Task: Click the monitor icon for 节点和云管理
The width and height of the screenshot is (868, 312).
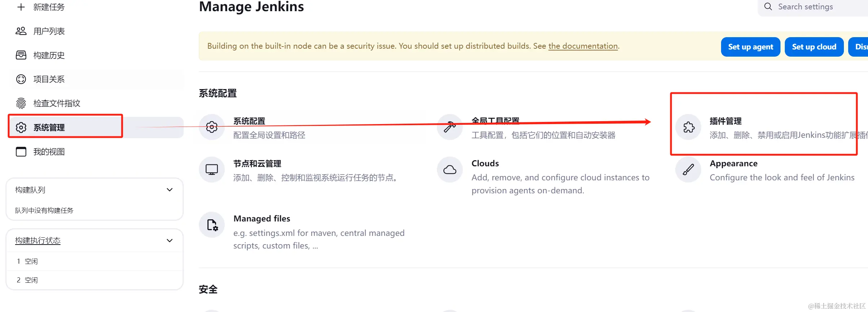Action: coord(212,170)
